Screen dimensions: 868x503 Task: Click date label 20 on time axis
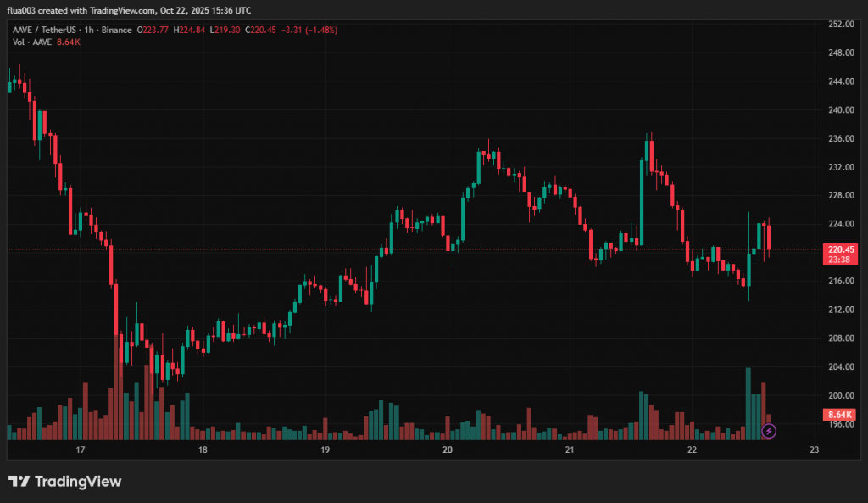448,450
